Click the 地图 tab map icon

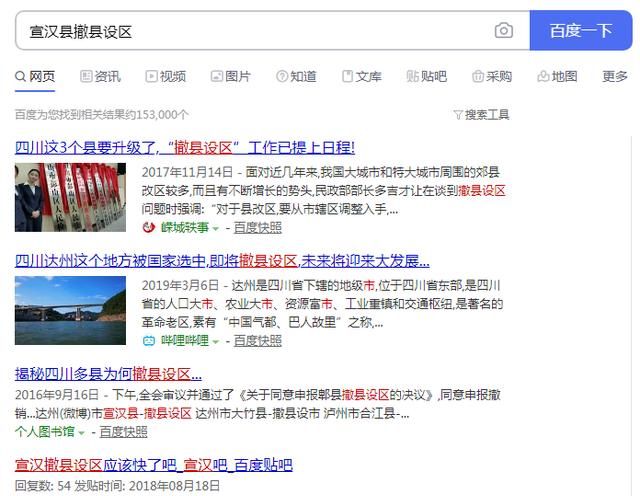coord(543,76)
